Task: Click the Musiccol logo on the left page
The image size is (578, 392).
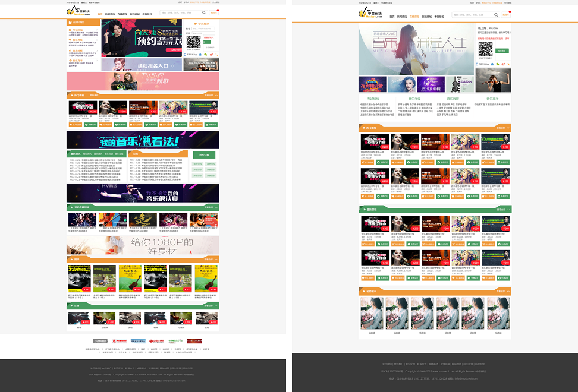Action: [x=77, y=12]
